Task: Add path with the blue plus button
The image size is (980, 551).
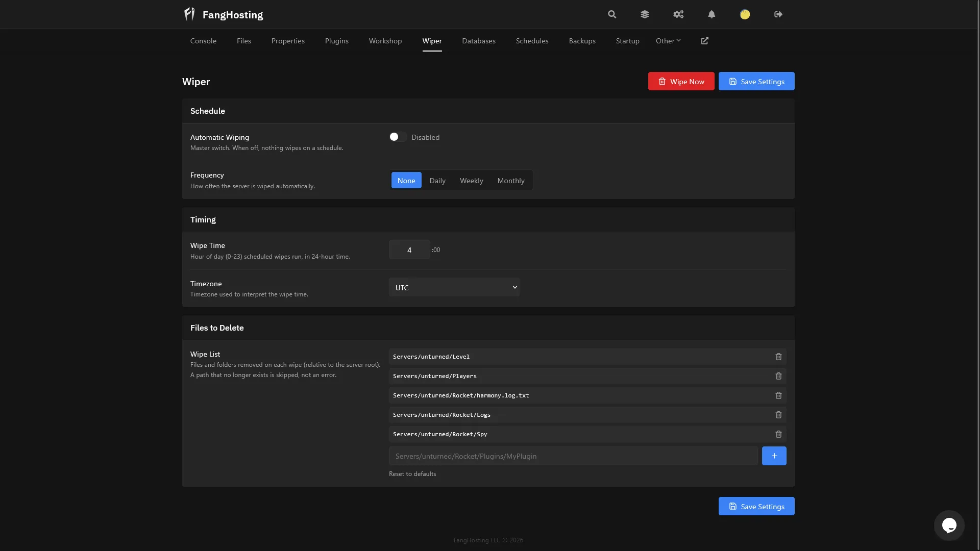Action: click(x=774, y=456)
